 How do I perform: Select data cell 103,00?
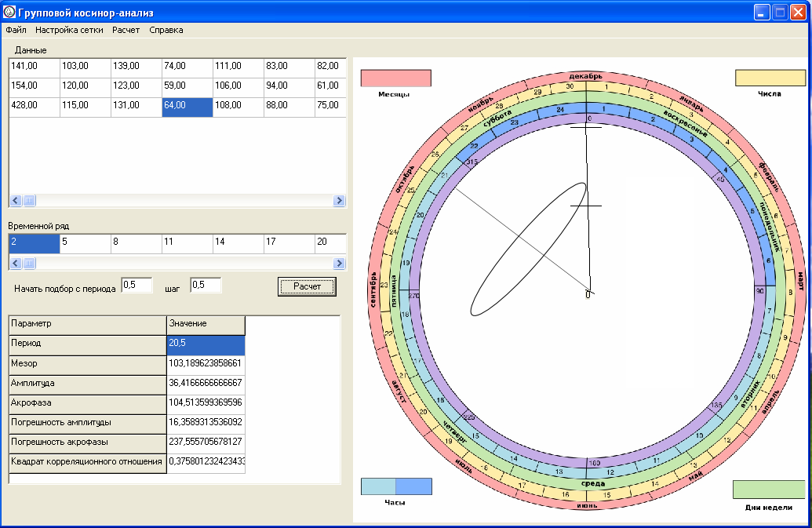(x=86, y=67)
